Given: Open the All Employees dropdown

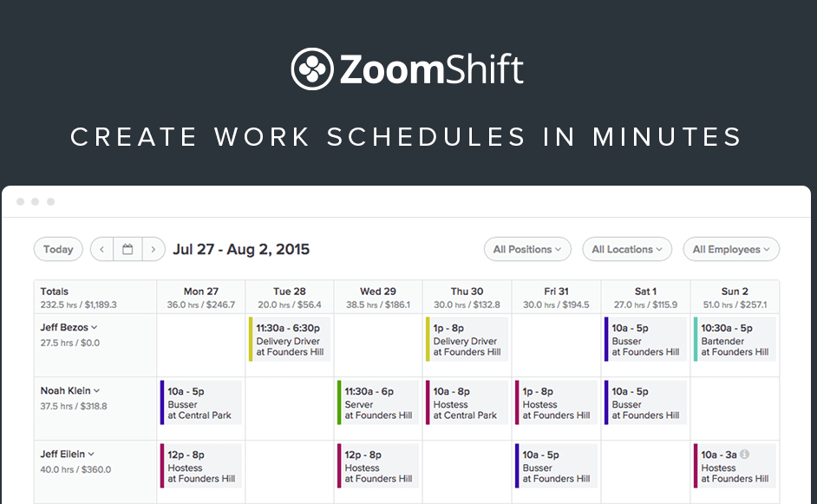Looking at the screenshot, I should (731, 249).
